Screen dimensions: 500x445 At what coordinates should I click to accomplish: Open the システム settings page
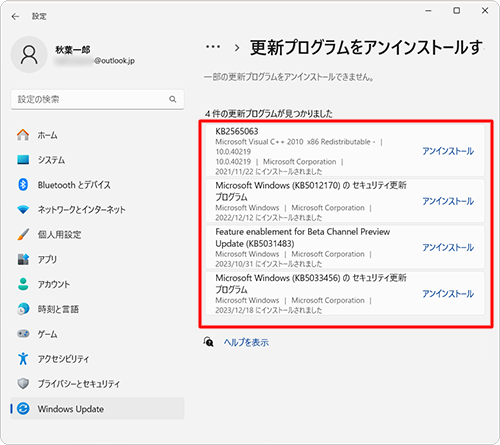coord(97,160)
